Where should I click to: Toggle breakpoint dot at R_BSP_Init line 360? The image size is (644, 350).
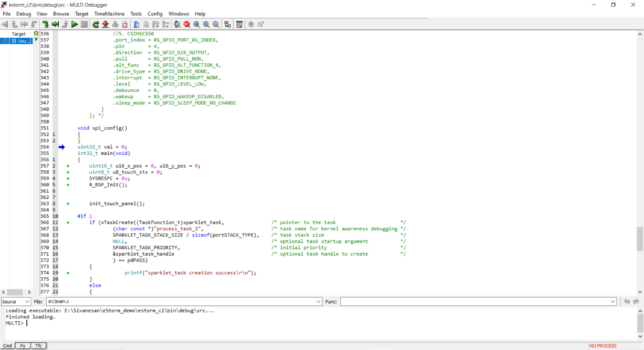pos(68,185)
